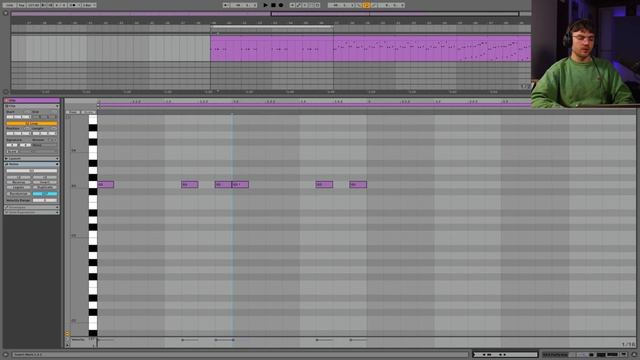Viewport: 640px width, 360px height.
Task: Toggle the Fold button above piano roll
Action: coord(73,112)
